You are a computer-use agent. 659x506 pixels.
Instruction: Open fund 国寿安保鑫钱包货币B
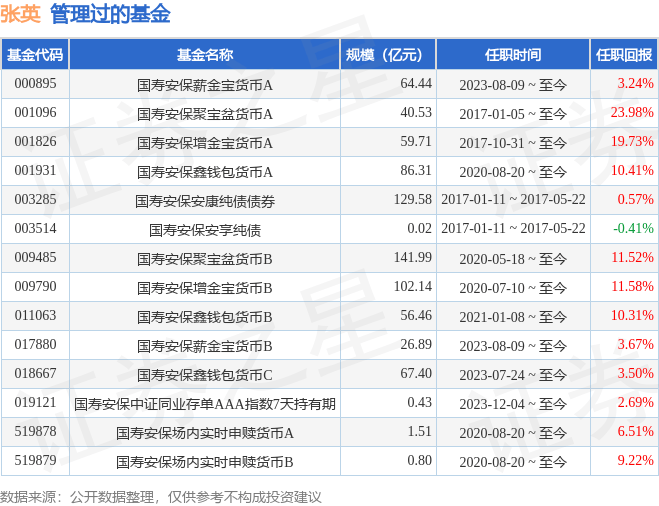click(204, 317)
